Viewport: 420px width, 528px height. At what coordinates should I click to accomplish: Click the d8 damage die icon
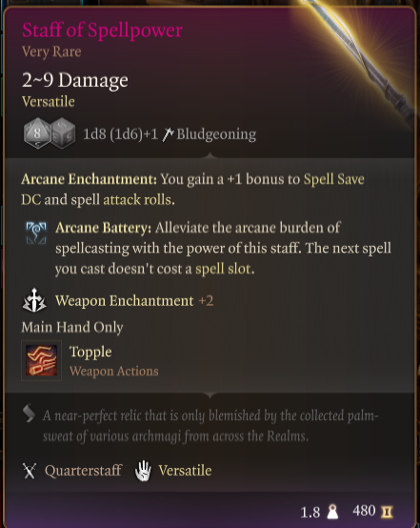tap(37, 133)
